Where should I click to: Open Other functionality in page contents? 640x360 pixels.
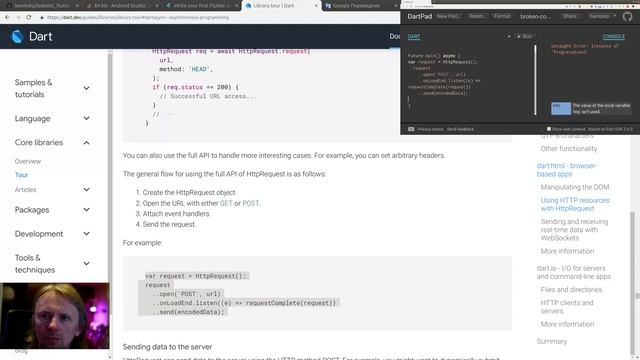tap(569, 149)
